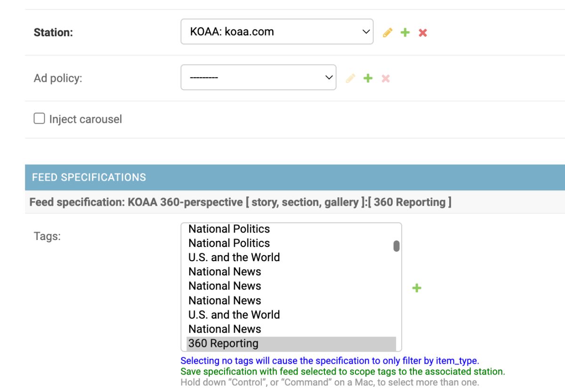
Task: Enable the Inject carousel checkbox
Action: (x=39, y=119)
